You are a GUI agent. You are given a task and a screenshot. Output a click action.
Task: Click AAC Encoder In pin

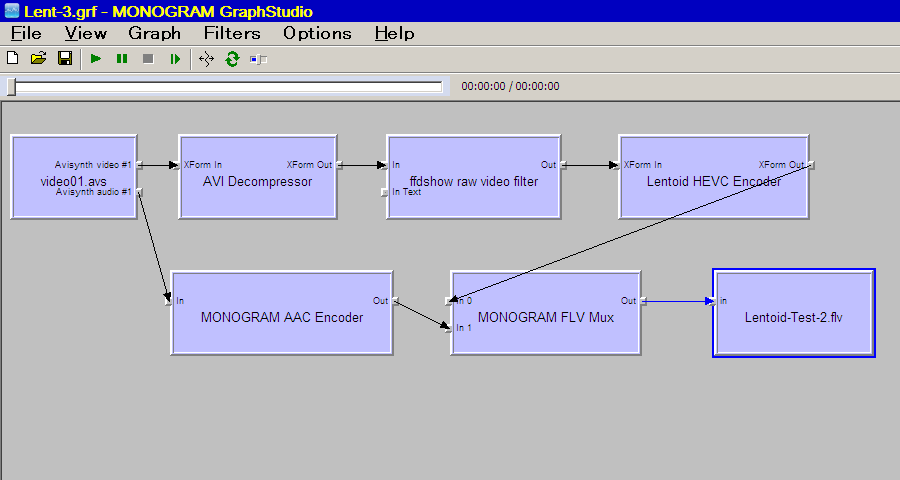pos(169,301)
